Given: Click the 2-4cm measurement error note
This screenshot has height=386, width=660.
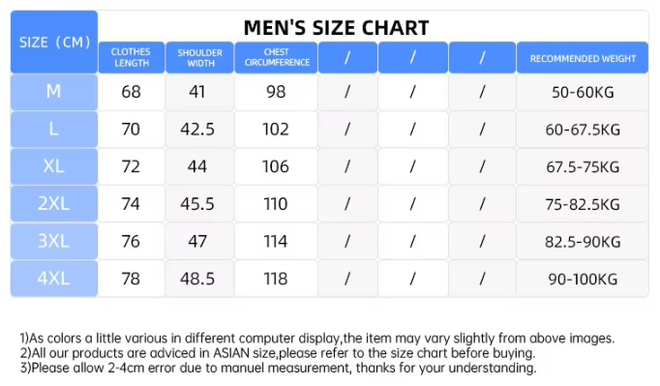Looking at the screenshot, I should (x=278, y=368).
